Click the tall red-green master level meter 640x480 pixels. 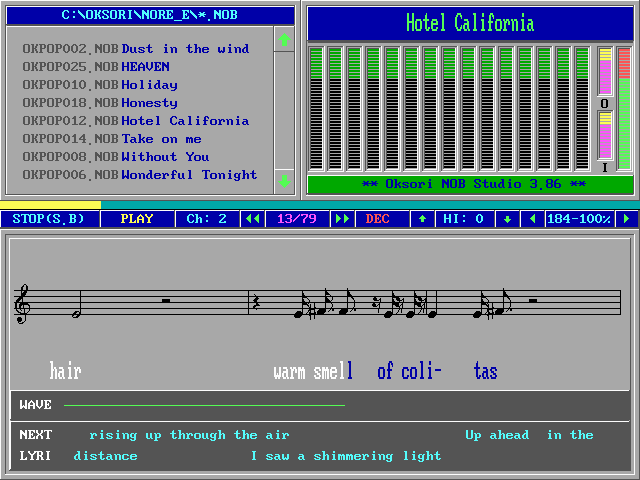[624, 109]
